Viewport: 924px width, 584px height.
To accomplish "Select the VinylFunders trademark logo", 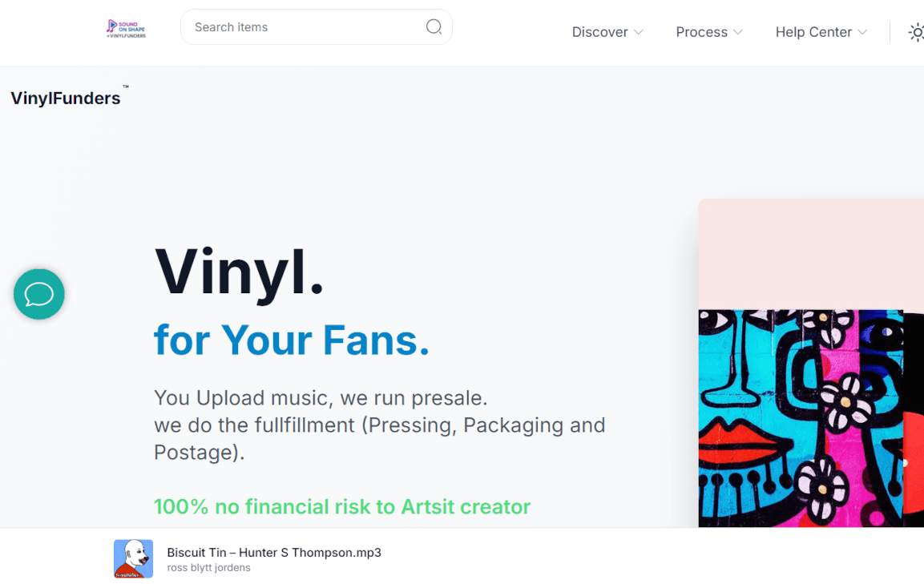I will tap(66, 98).
